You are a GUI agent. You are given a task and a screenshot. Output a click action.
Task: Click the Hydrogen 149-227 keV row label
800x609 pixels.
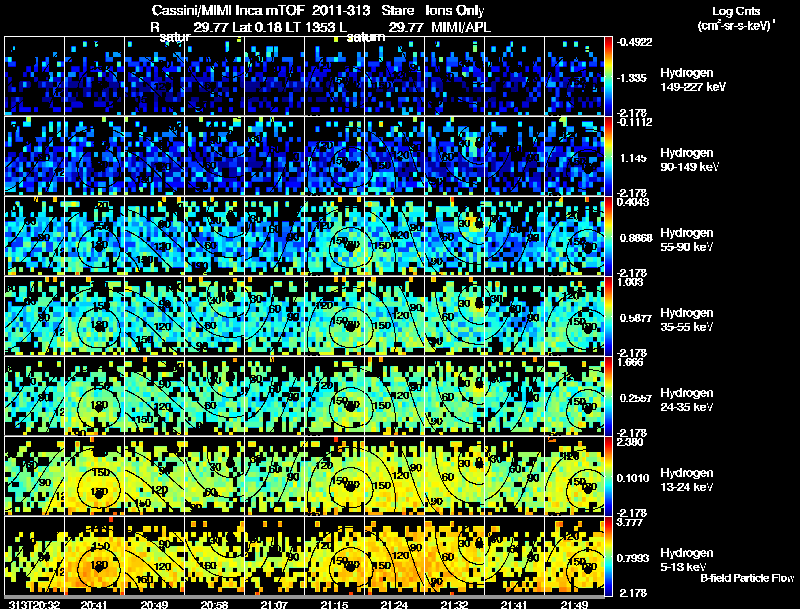point(693,80)
